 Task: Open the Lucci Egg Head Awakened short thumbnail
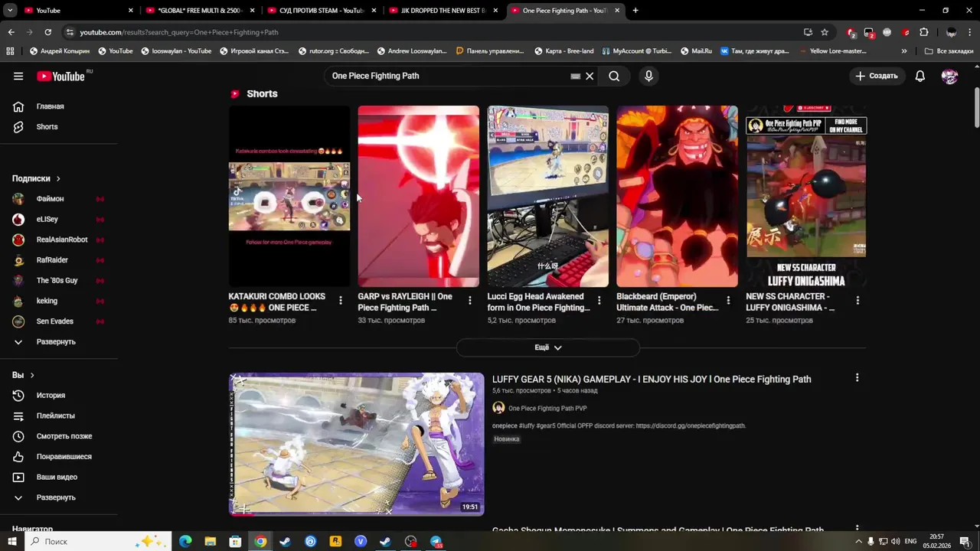click(x=548, y=197)
